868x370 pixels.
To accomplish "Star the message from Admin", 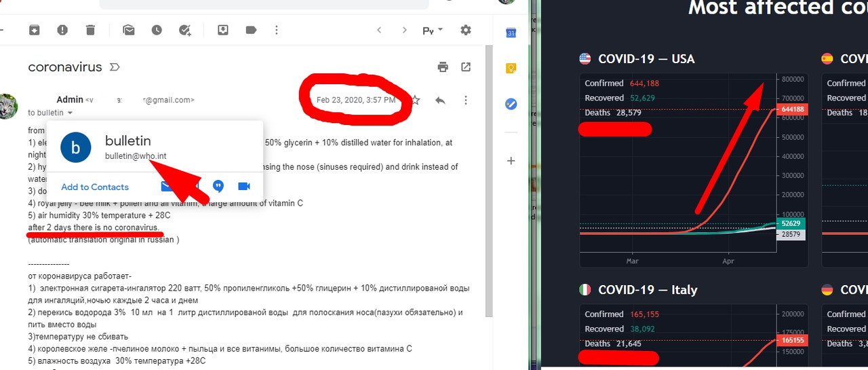I will coord(416,100).
